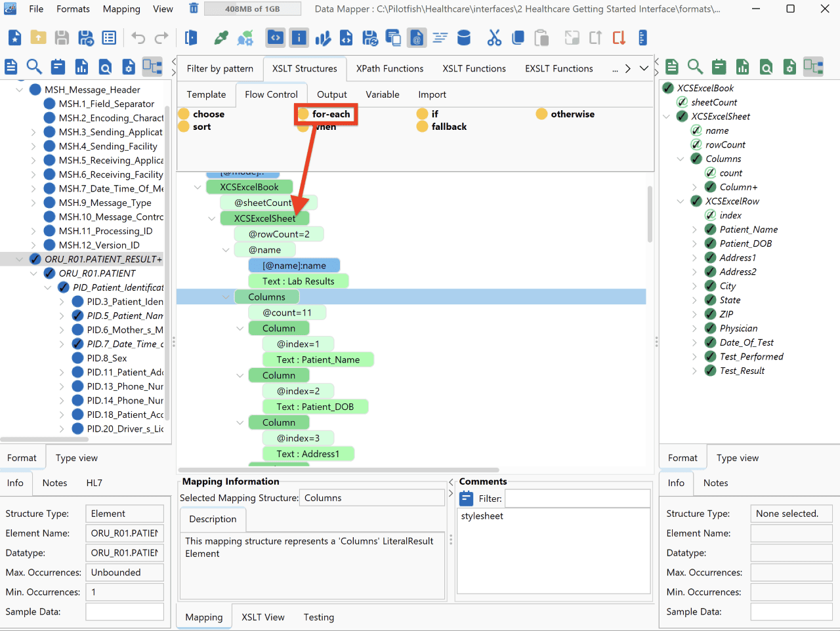Image resolution: width=840 pixels, height=631 pixels.
Task: Click the mapping area vertical scrollbar
Action: tap(650, 214)
